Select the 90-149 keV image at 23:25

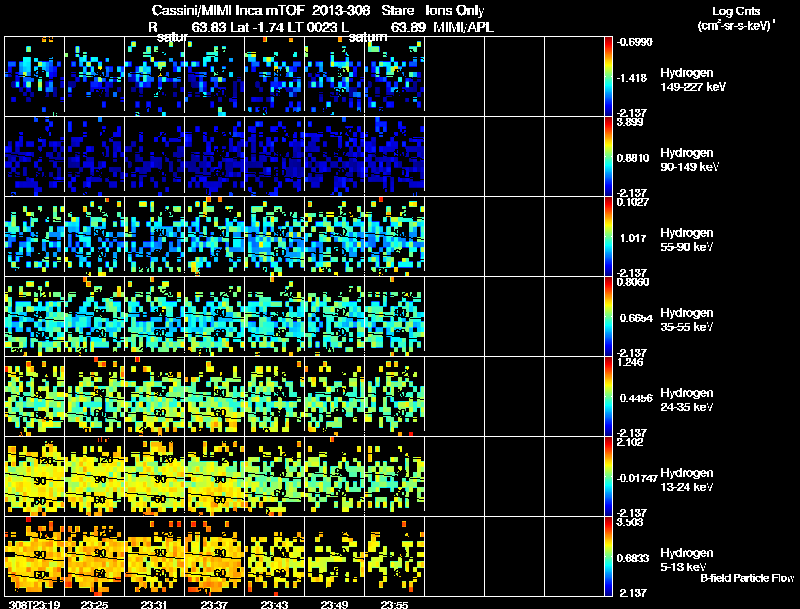click(94, 157)
